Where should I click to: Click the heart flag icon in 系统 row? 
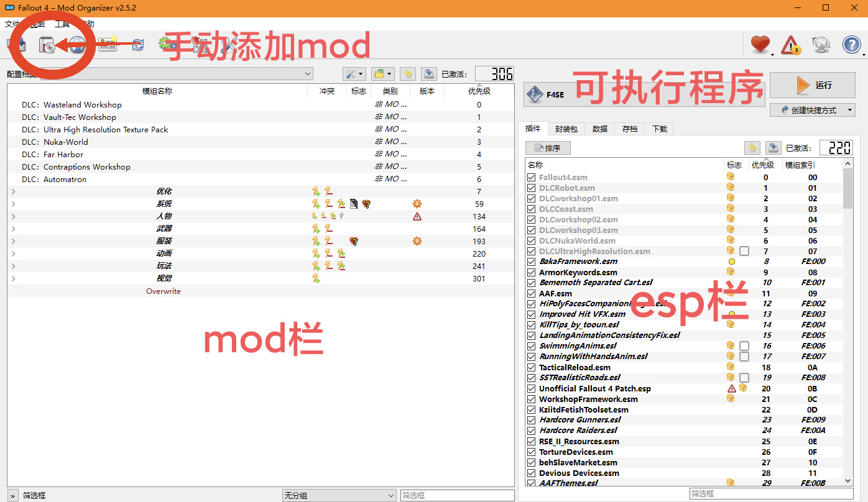click(x=366, y=204)
